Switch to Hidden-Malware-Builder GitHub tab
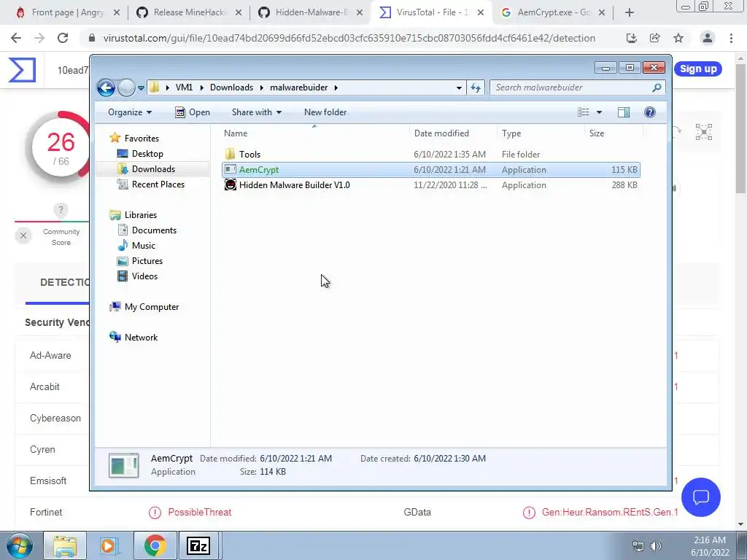 [311, 12]
